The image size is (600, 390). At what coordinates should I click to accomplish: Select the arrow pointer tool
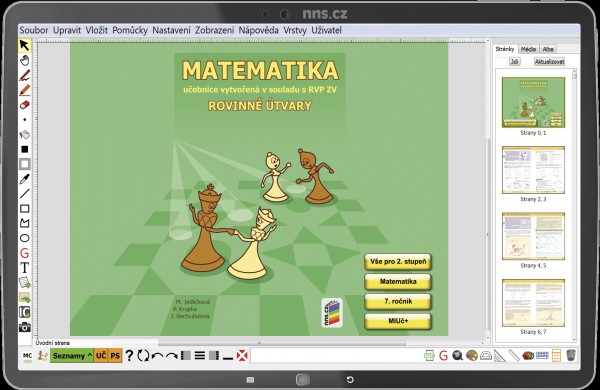24,46
